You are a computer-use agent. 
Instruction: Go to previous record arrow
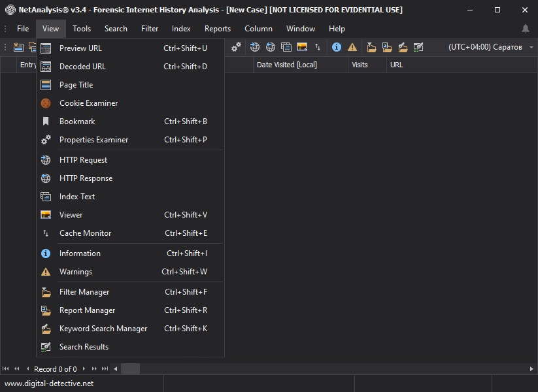pyautogui.click(x=28, y=368)
